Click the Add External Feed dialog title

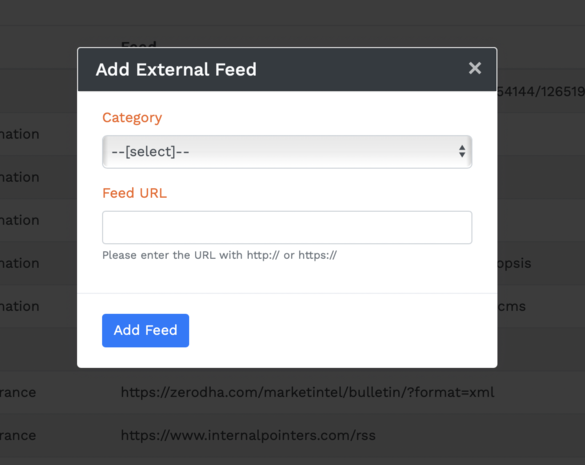(176, 69)
